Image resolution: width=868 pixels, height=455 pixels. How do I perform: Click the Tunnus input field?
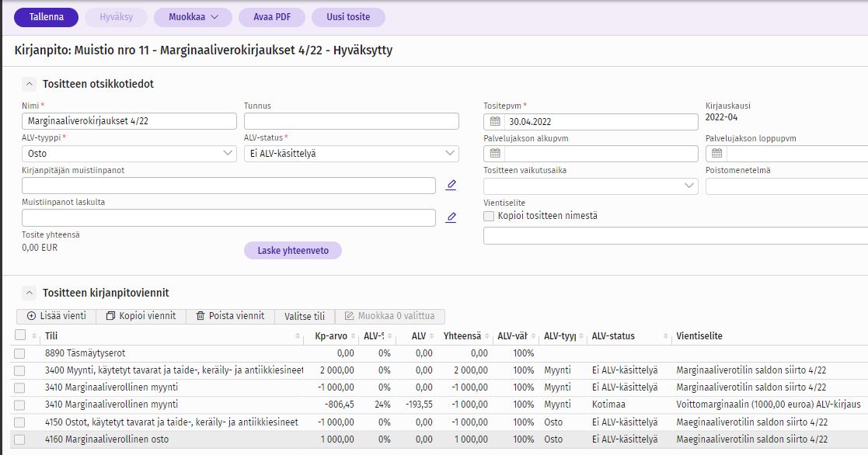point(351,121)
